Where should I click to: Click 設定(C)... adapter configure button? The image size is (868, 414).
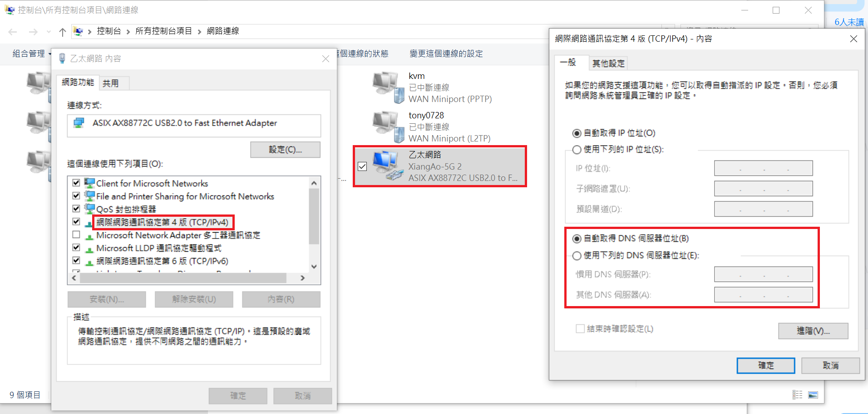[285, 150]
